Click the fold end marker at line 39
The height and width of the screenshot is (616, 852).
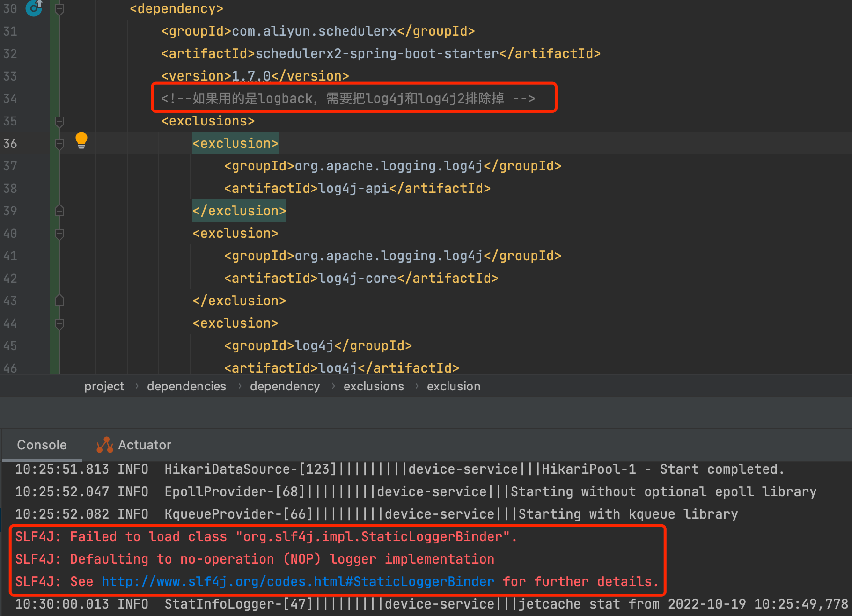click(x=59, y=211)
